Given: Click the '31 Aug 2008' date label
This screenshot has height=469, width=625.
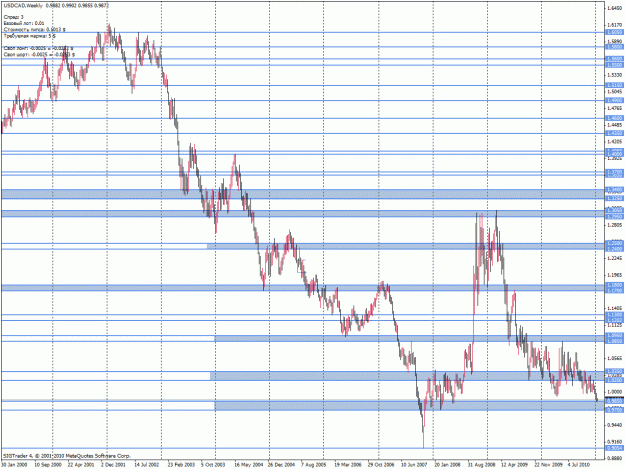Looking at the screenshot, I should [482, 465].
